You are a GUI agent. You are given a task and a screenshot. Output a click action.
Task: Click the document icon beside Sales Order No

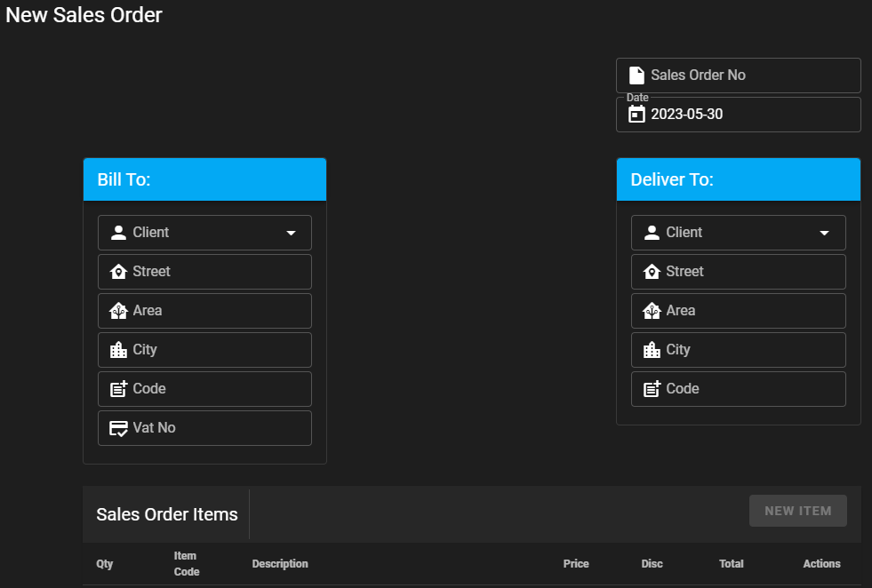636,75
